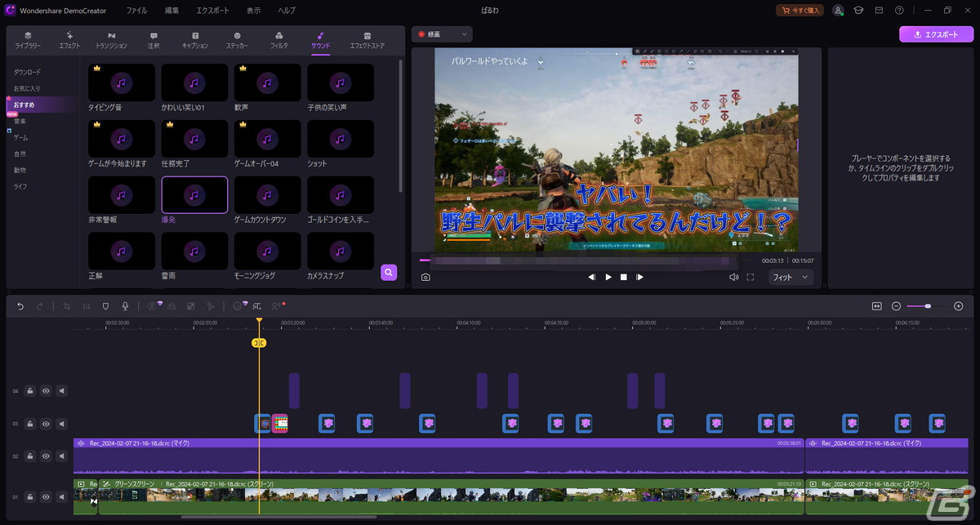Start voice-over recording with microphone icon
This screenshot has height=525, width=980.
coord(125,306)
